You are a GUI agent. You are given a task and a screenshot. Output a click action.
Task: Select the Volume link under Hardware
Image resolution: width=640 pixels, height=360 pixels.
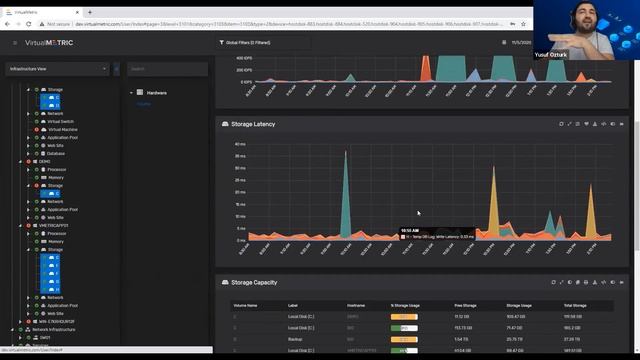[144, 104]
